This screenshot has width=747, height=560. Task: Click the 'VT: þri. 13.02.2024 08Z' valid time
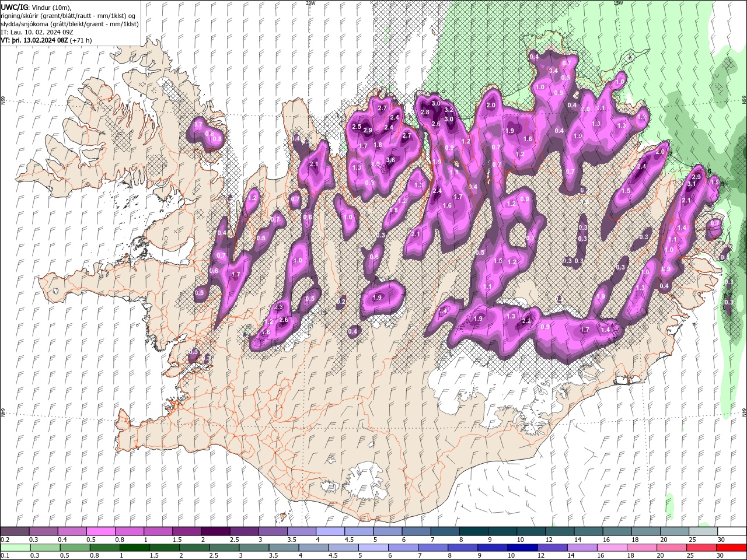[x=34, y=40]
